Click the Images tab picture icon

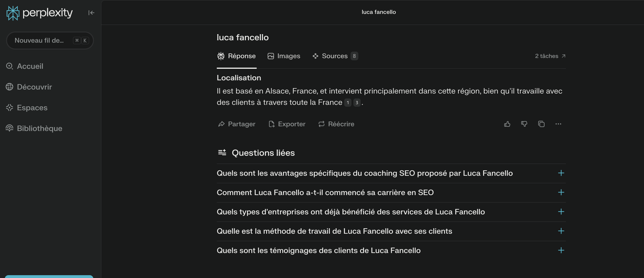271,56
